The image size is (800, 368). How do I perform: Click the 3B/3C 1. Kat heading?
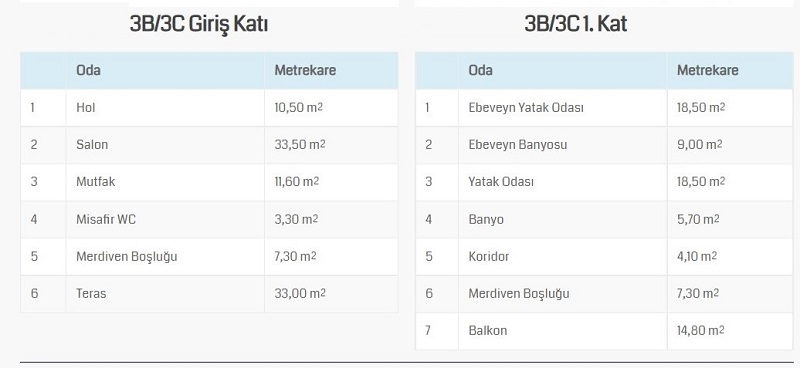tap(576, 24)
